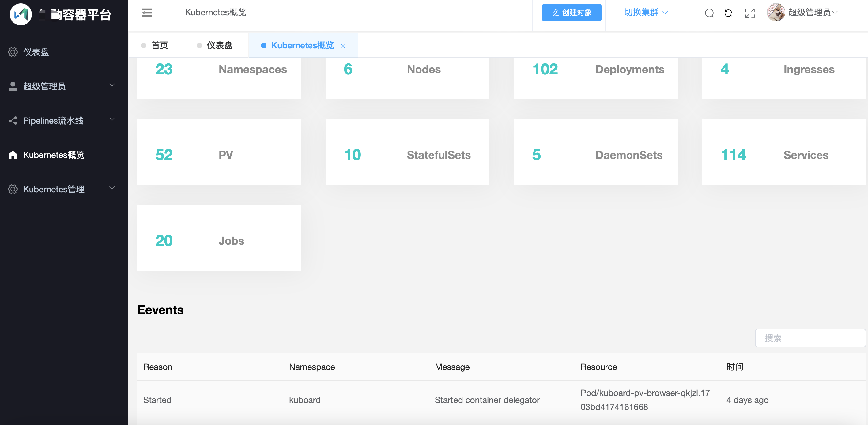Click the refresh icon in top bar
The image size is (868, 425).
(x=729, y=13)
